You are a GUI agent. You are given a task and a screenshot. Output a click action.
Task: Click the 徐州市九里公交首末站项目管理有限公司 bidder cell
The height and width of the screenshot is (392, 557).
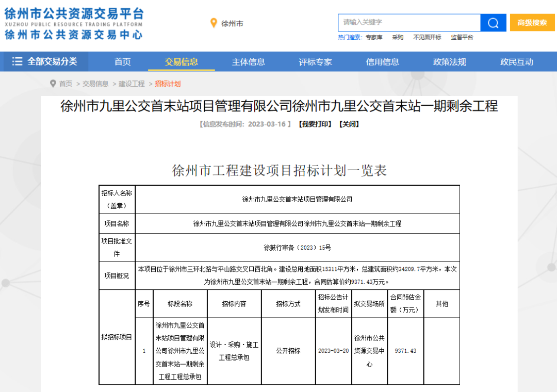[x=298, y=200]
